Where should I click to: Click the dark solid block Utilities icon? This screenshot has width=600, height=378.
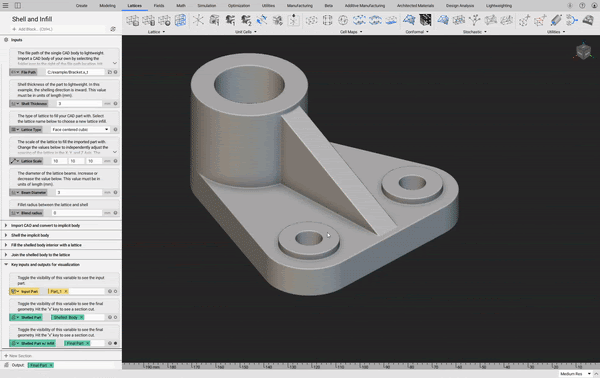(588, 20)
